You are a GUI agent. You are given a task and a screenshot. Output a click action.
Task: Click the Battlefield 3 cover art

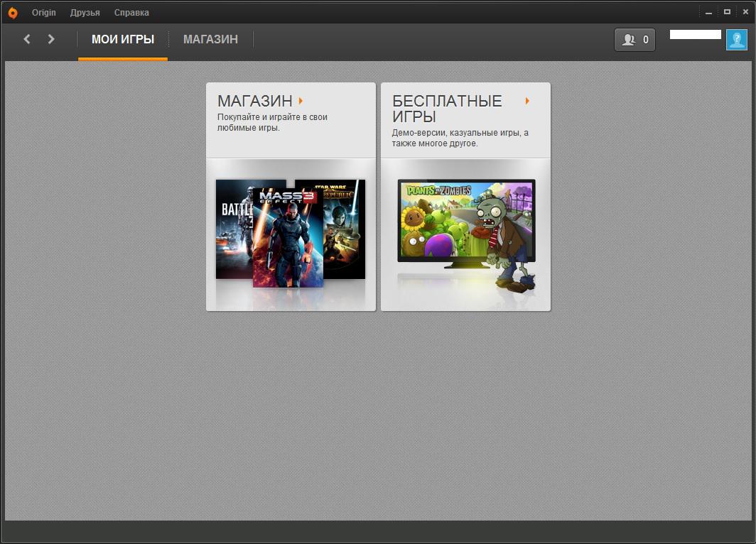click(x=234, y=229)
